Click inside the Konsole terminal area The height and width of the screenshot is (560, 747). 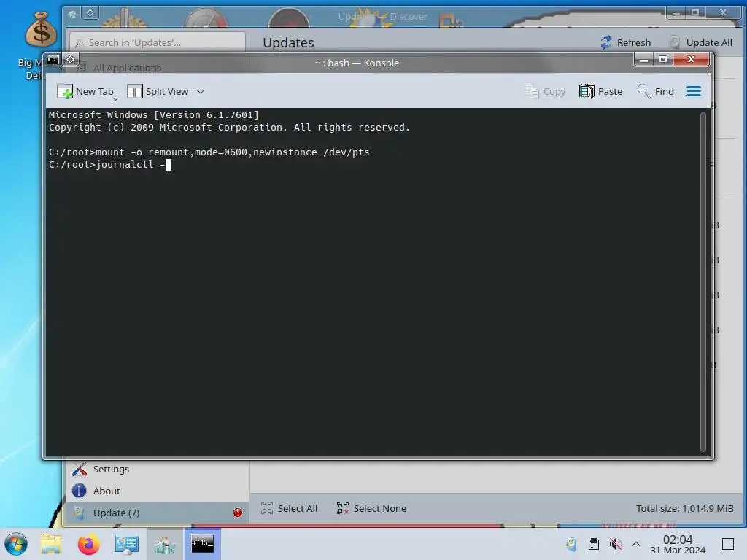(x=373, y=282)
